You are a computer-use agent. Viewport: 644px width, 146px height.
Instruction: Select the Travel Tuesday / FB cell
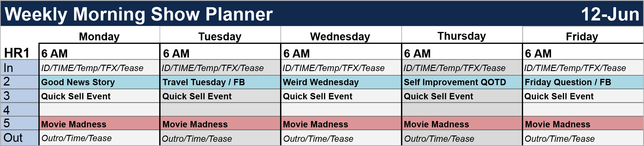(x=220, y=82)
